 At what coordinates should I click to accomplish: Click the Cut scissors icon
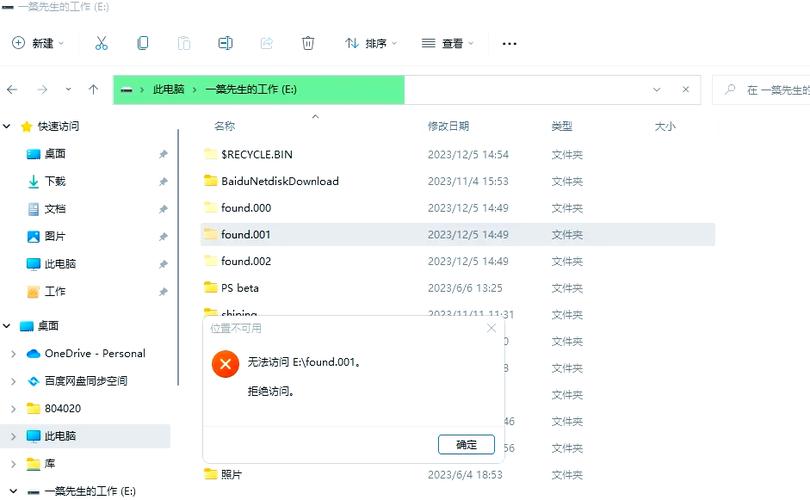(101, 43)
